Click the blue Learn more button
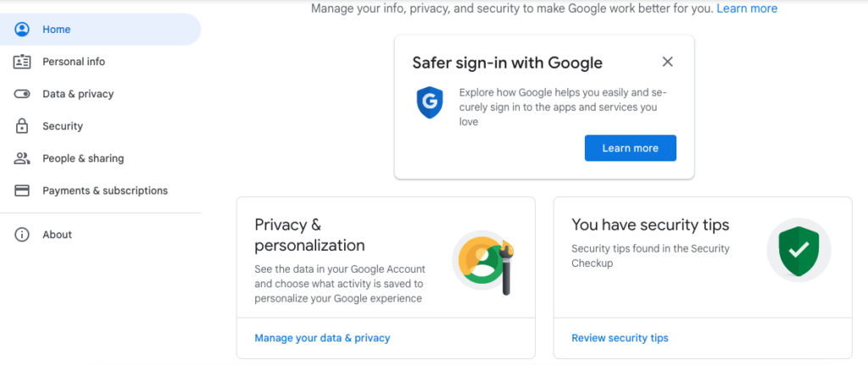The width and height of the screenshot is (868, 365). click(x=631, y=148)
